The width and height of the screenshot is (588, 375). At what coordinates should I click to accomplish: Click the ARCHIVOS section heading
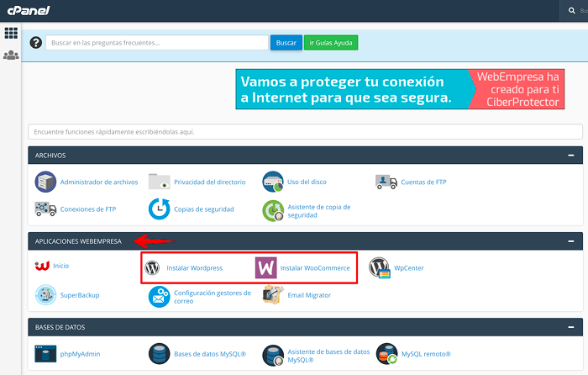tap(50, 156)
